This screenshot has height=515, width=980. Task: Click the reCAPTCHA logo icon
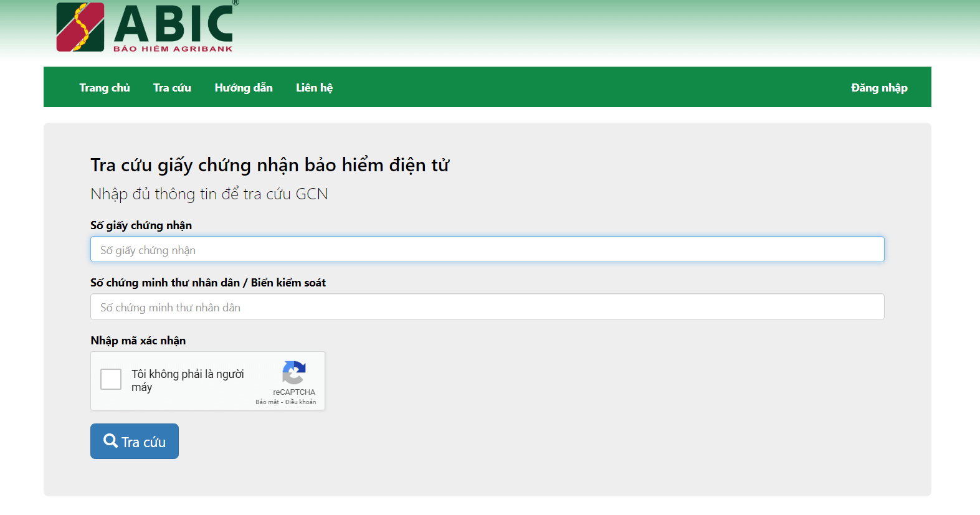point(294,372)
